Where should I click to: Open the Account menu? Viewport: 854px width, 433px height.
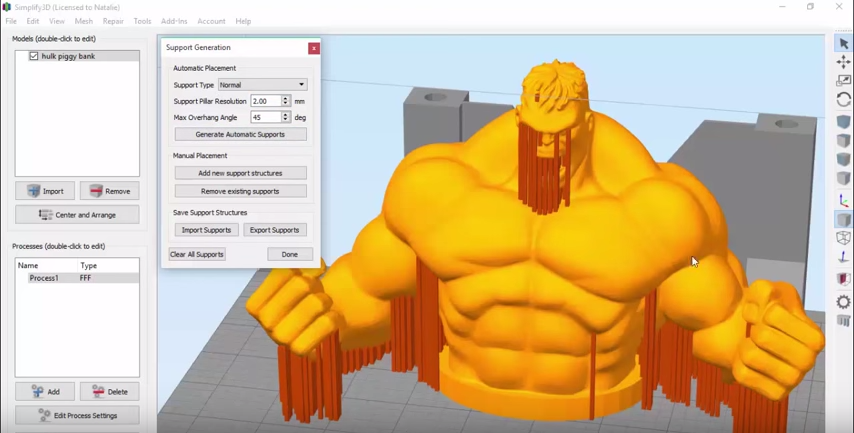[x=211, y=21]
